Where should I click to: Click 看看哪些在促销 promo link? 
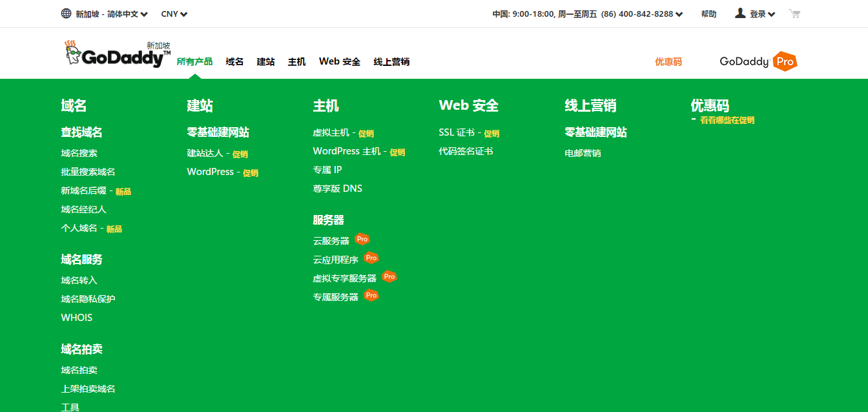727,120
